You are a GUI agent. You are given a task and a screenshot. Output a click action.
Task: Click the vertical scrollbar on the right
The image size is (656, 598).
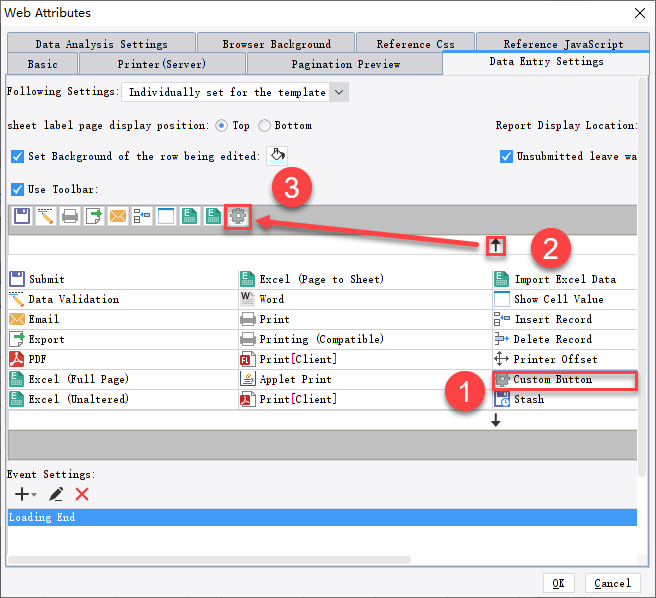click(643, 276)
